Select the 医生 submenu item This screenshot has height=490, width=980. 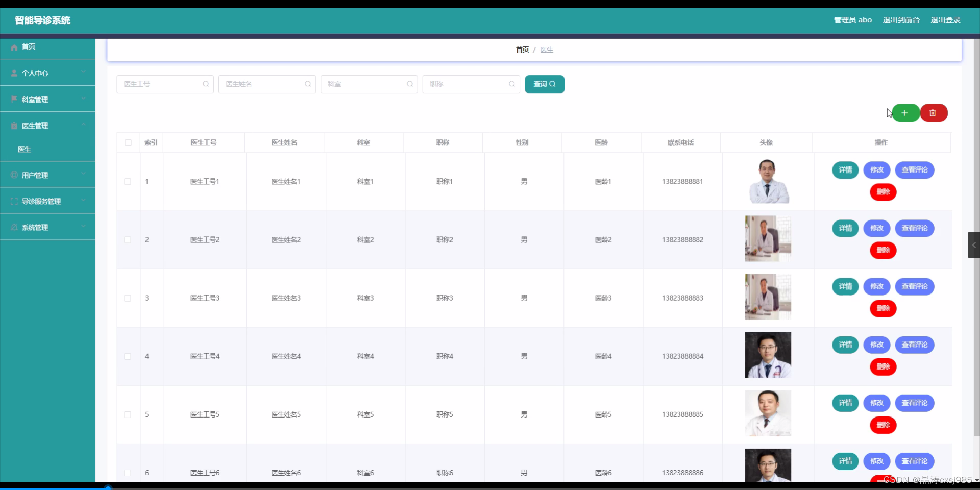24,149
